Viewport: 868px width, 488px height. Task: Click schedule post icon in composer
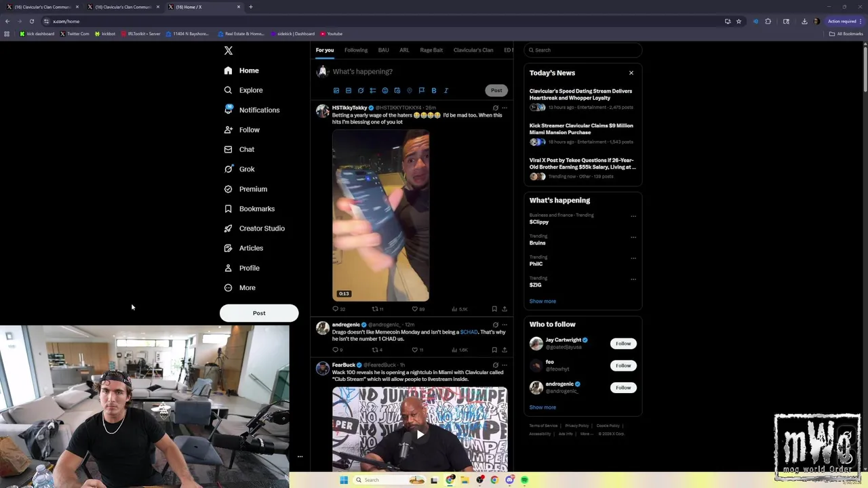(397, 90)
